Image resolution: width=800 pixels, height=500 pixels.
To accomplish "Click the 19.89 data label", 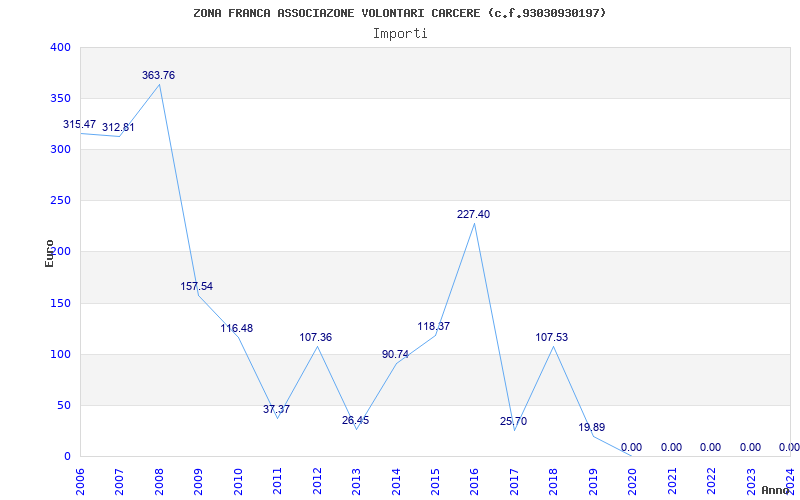I will click(591, 428).
